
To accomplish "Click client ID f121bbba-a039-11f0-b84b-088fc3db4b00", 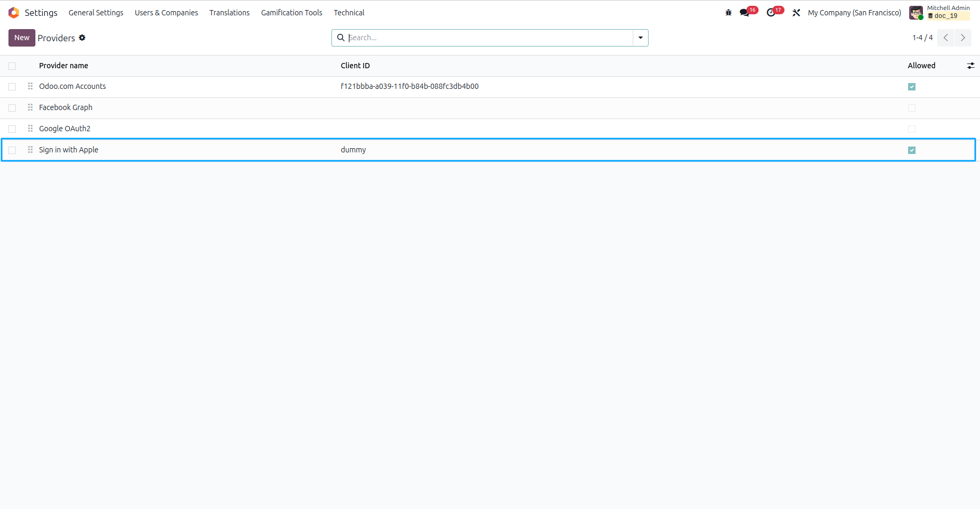I will pos(410,86).
